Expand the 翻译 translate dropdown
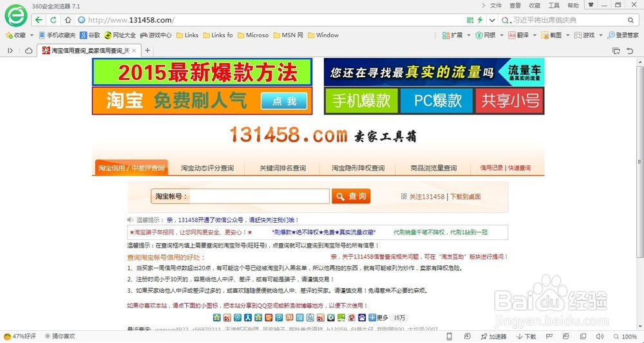The height and width of the screenshot is (343, 644). (x=535, y=35)
